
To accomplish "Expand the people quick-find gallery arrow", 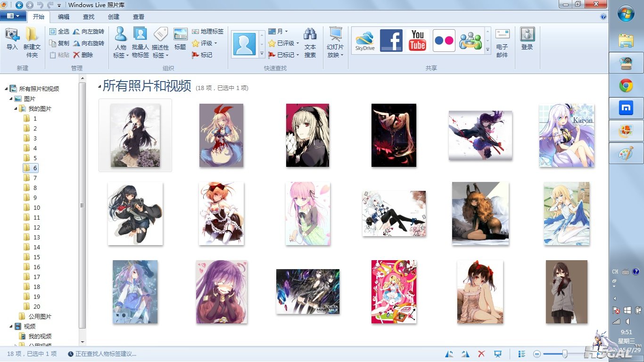I will [x=262, y=54].
